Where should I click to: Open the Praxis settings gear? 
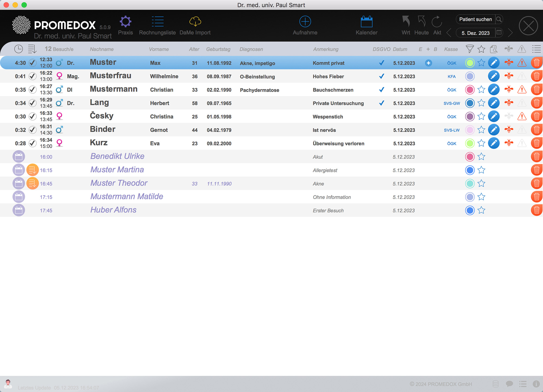[125, 21]
